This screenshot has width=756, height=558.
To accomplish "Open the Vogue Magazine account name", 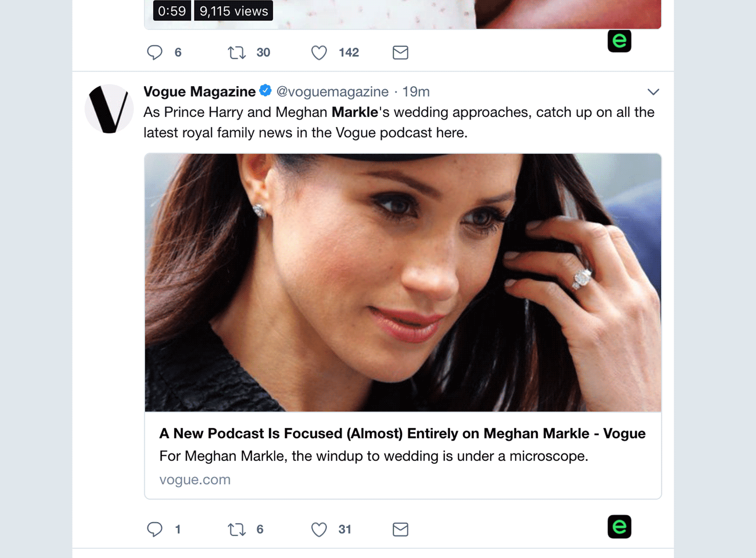I will point(199,92).
